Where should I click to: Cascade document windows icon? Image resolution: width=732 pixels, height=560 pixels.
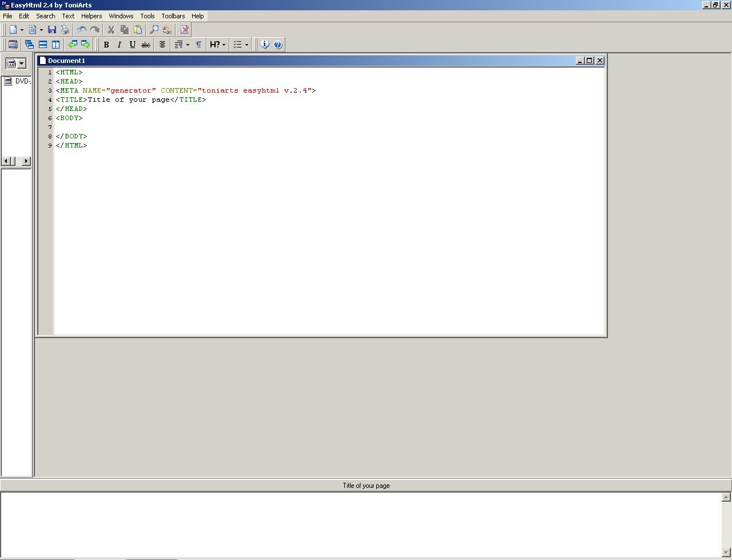point(29,45)
